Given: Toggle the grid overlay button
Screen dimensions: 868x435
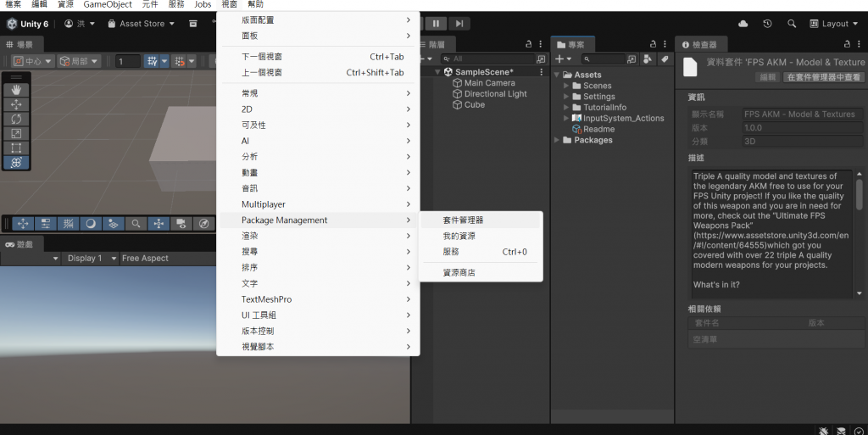Looking at the screenshot, I should click(x=68, y=224).
